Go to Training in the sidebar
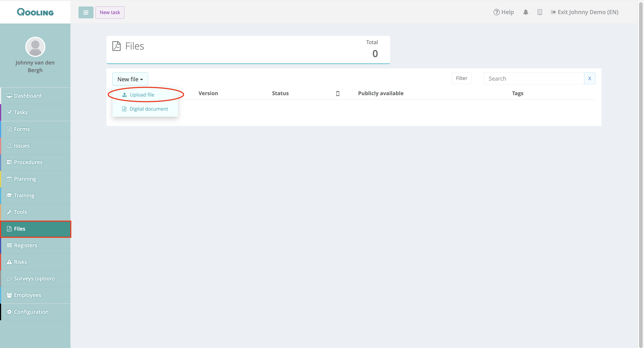This screenshot has width=644, height=348. point(24,195)
